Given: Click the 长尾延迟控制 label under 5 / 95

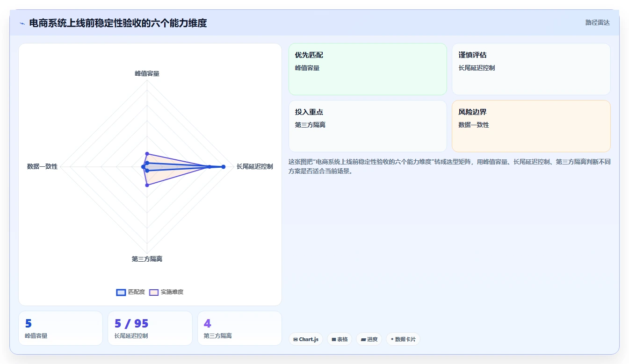Looking at the screenshot, I should (x=131, y=335).
